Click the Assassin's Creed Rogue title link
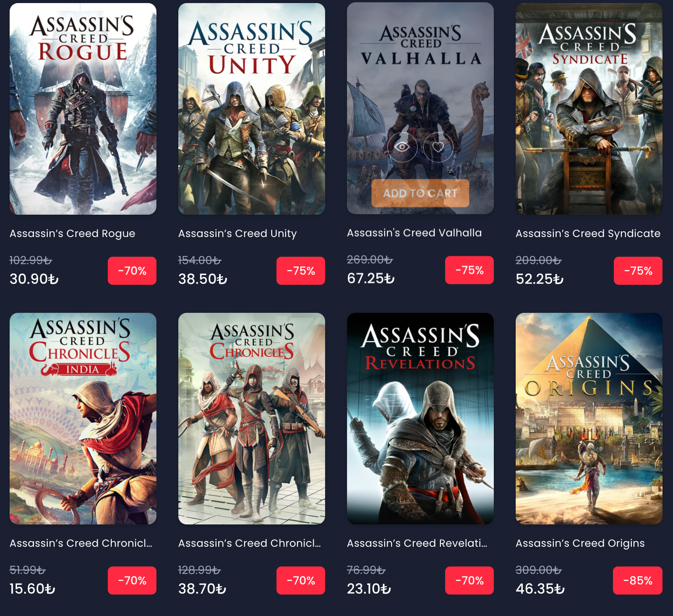This screenshot has height=616, width=673. (x=72, y=234)
